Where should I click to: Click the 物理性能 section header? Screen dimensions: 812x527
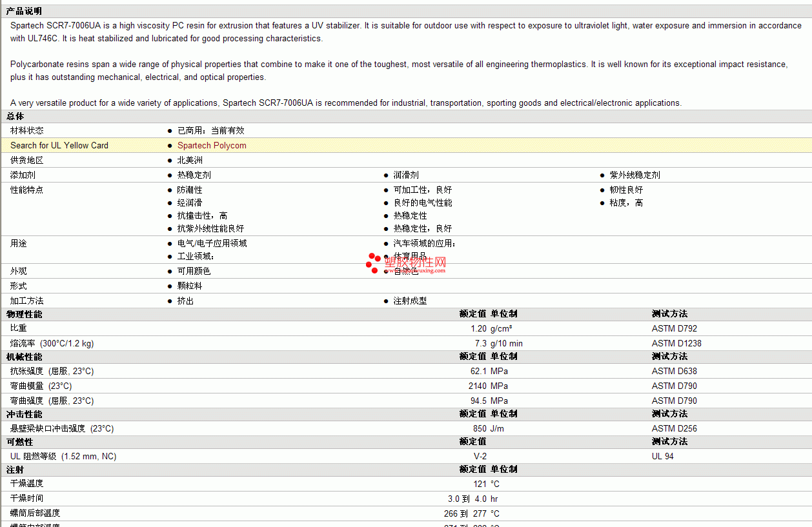click(24, 314)
